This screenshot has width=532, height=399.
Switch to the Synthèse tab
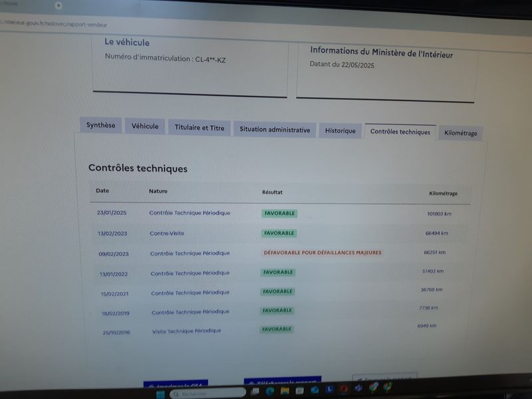[101, 125]
